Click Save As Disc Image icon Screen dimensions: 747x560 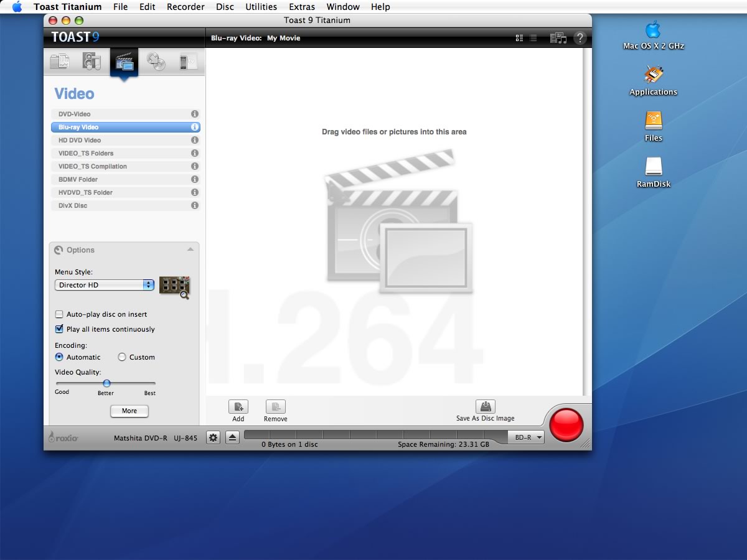pyautogui.click(x=486, y=406)
